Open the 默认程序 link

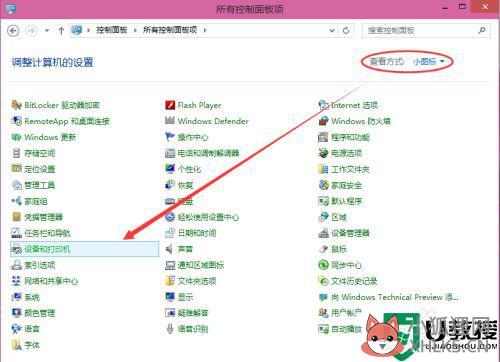(x=346, y=201)
